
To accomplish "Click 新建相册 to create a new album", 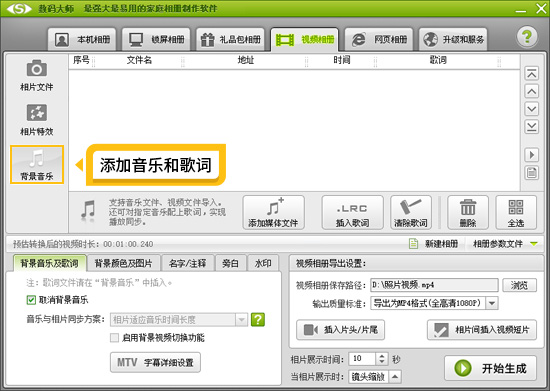I will click(x=434, y=244).
